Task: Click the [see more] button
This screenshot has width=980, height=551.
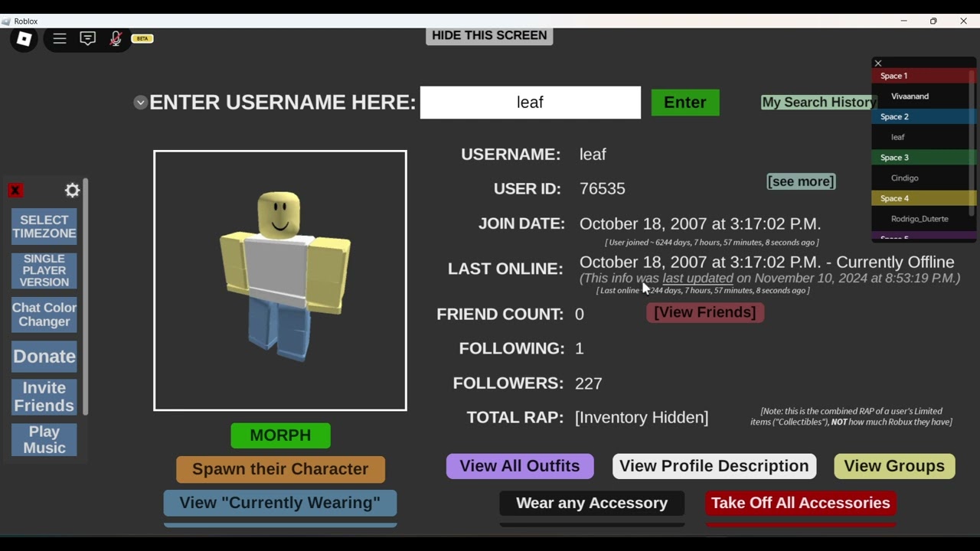Action: [801, 181]
